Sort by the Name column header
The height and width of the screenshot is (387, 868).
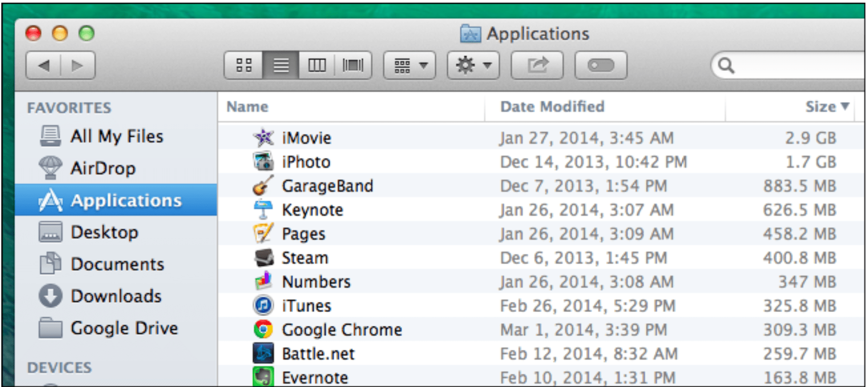point(352,107)
